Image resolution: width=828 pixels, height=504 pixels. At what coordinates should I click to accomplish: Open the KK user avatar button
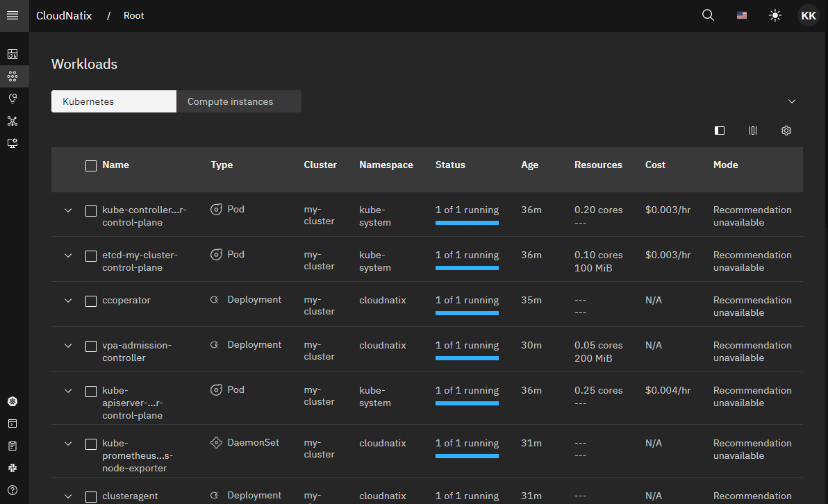tap(809, 15)
